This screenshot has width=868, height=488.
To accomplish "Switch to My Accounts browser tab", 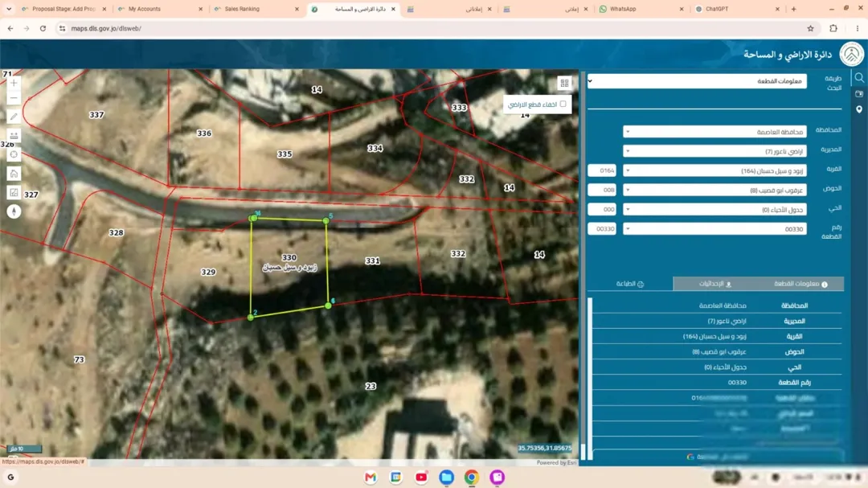I will 159,9.
